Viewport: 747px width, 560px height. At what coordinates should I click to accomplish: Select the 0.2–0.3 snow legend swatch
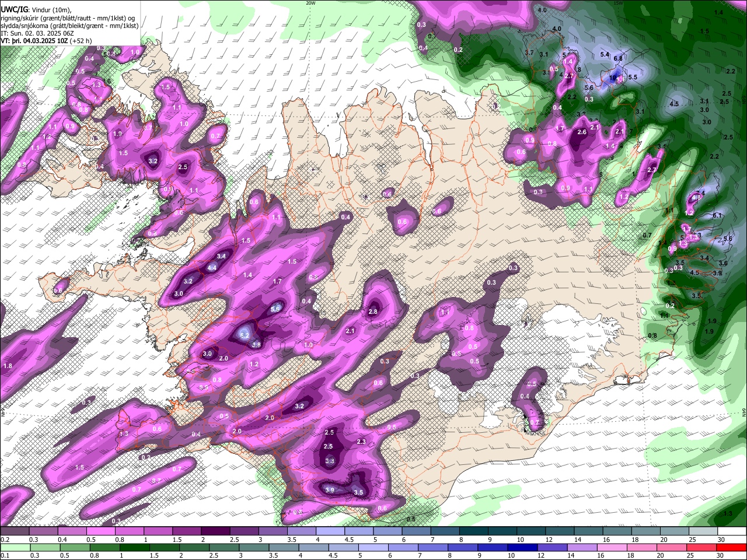click(x=15, y=531)
